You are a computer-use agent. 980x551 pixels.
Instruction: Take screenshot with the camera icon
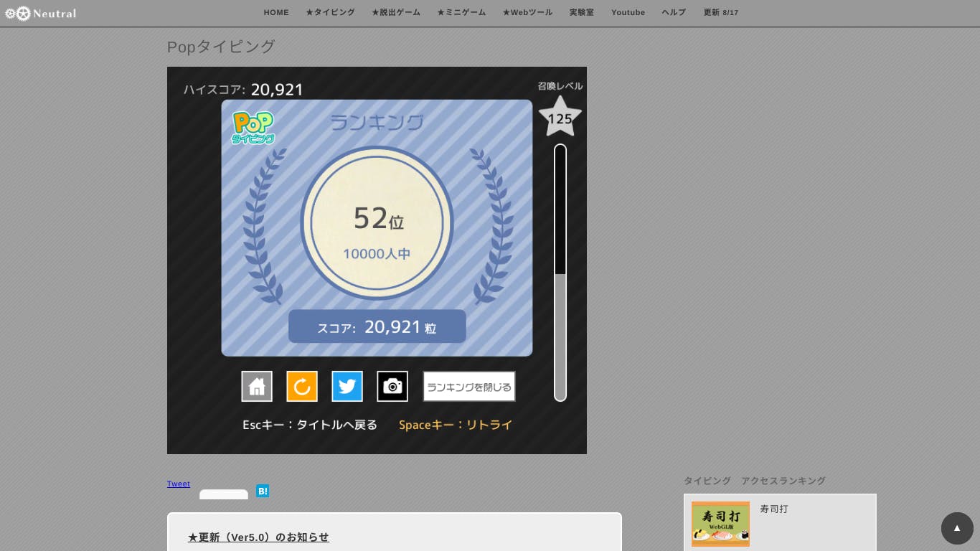point(392,387)
